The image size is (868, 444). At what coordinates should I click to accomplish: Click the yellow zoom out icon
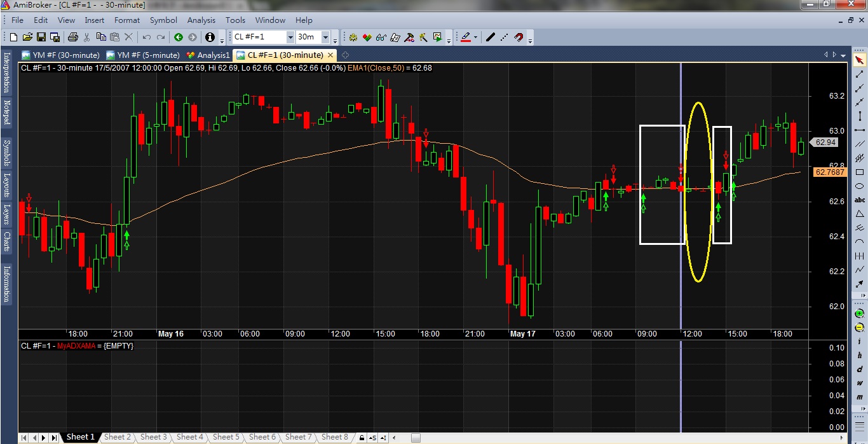click(860, 328)
